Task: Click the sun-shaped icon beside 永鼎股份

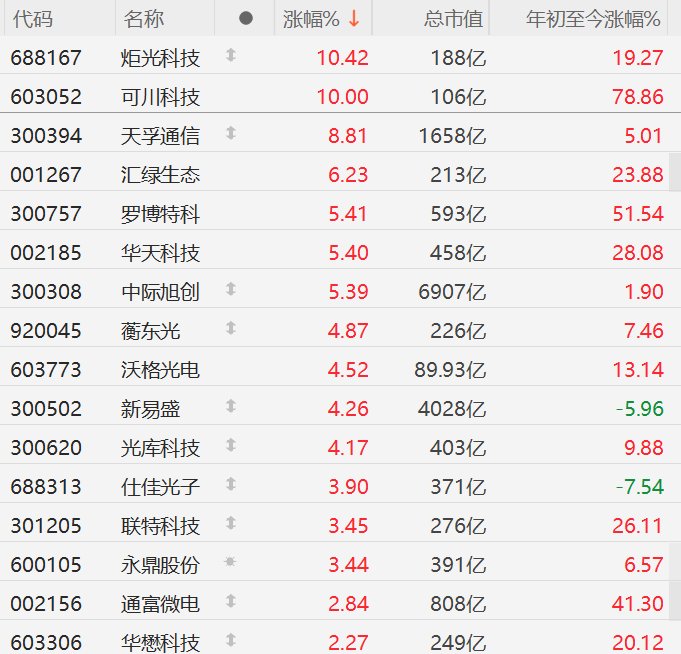Action: coord(230,562)
